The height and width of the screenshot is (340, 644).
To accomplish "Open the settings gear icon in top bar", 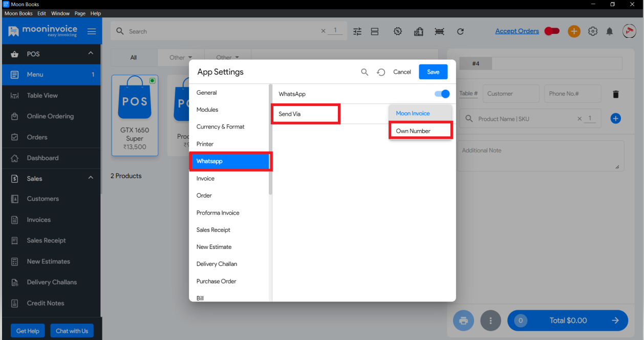I will pos(593,31).
